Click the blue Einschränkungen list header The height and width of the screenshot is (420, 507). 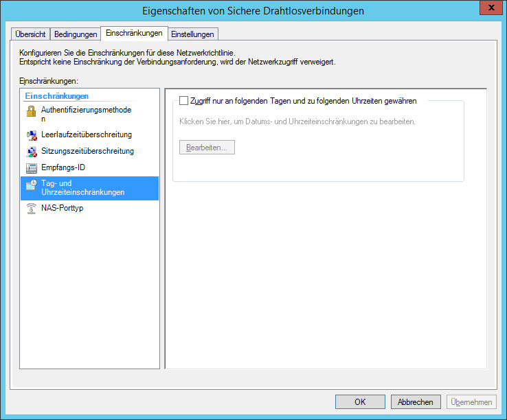tap(57, 96)
